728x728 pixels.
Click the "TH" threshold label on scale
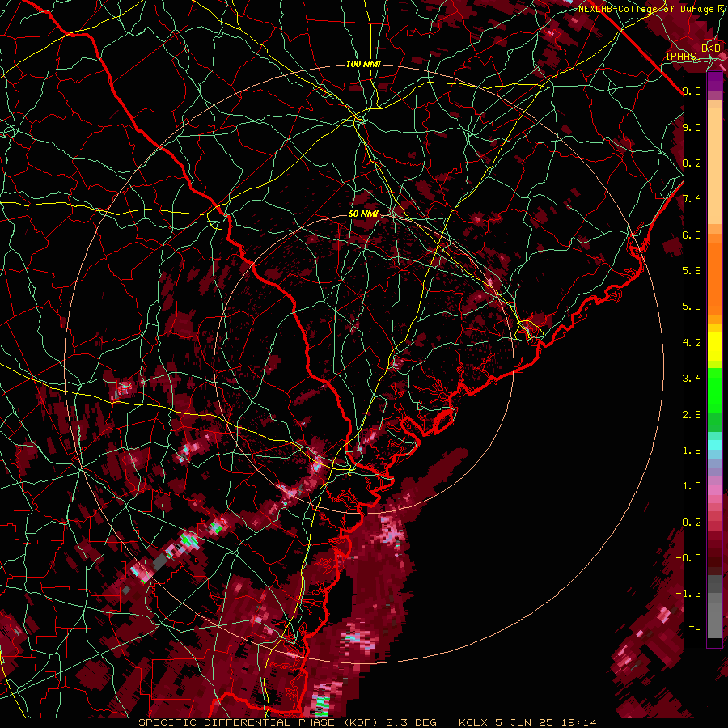coord(695,630)
